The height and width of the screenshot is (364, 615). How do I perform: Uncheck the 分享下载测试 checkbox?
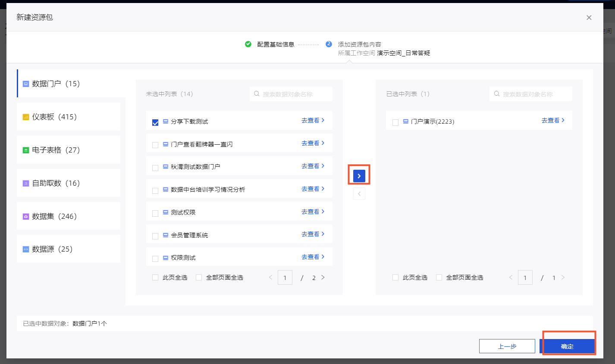pyautogui.click(x=155, y=122)
